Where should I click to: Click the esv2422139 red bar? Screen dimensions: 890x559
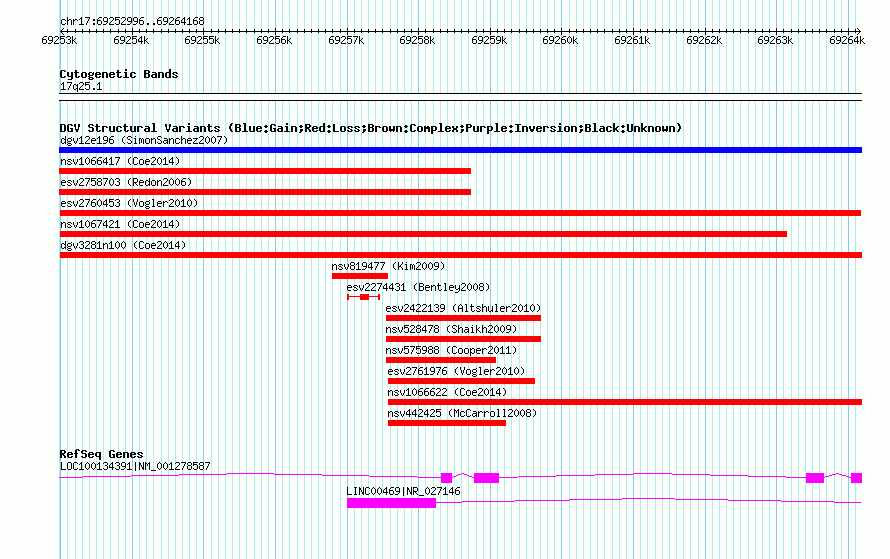463,318
